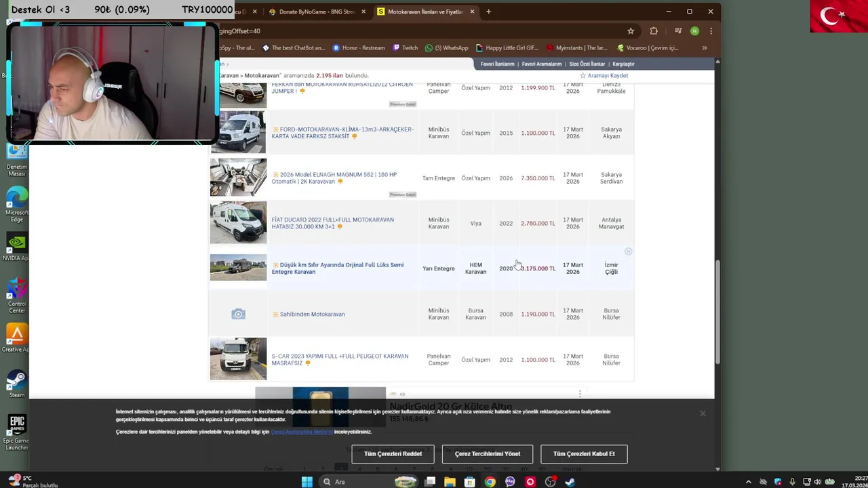The height and width of the screenshot is (488, 868).
Task: Close the cookie consent banner
Action: click(x=703, y=413)
